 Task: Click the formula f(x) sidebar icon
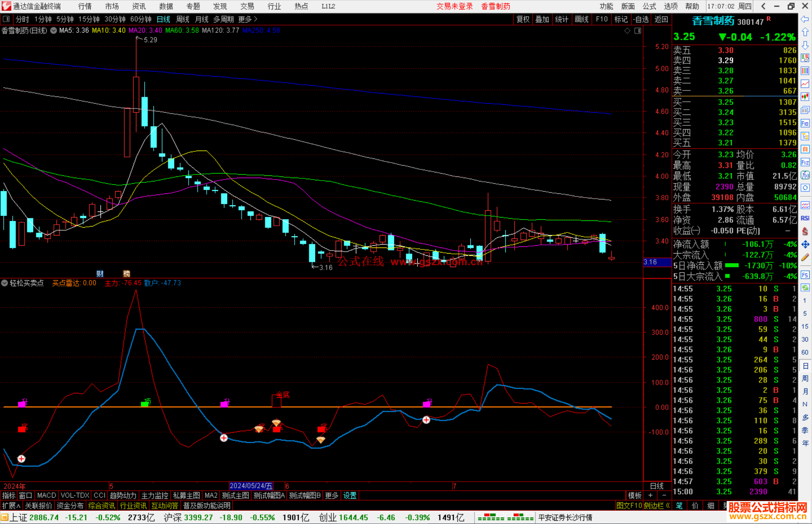tap(805, 175)
